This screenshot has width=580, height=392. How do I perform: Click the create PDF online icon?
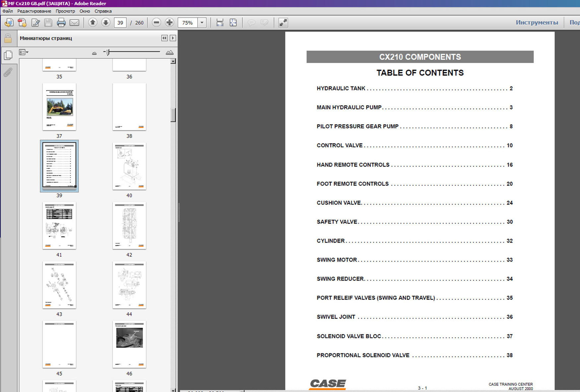pyautogui.click(x=22, y=23)
